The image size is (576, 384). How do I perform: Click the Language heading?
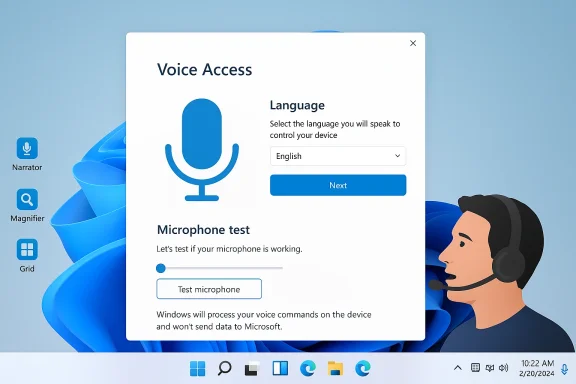click(x=297, y=105)
